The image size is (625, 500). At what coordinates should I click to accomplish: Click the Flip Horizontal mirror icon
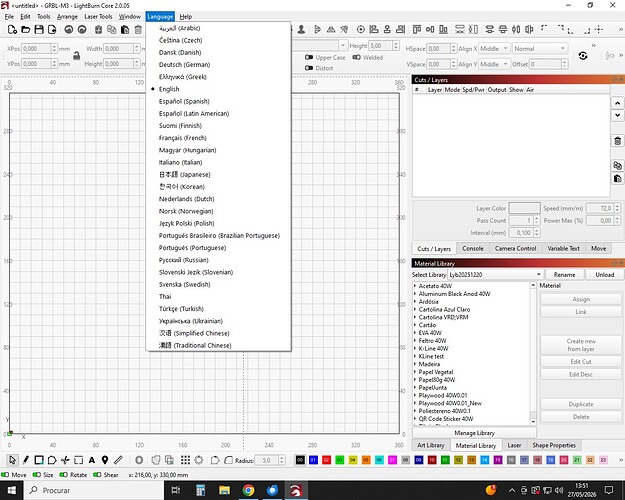coord(331,30)
